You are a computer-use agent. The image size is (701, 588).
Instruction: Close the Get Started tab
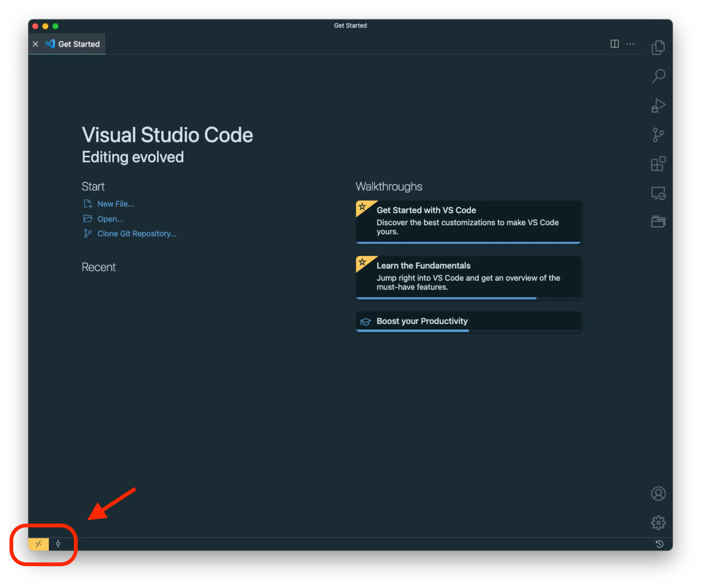(36, 44)
